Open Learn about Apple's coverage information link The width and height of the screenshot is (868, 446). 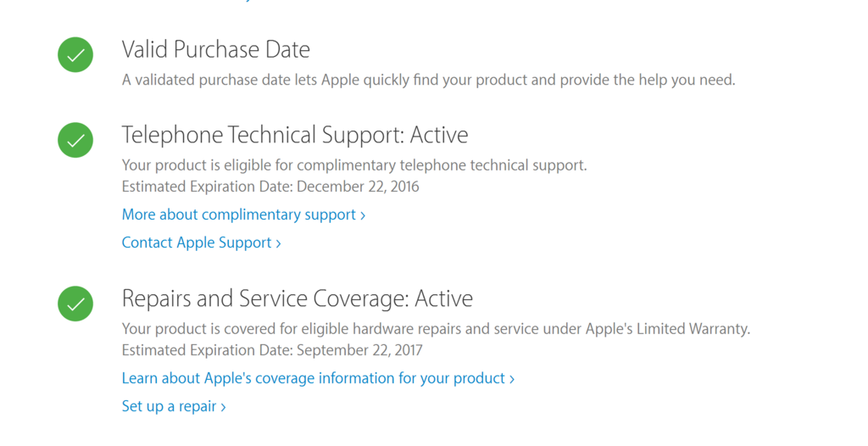pos(319,378)
